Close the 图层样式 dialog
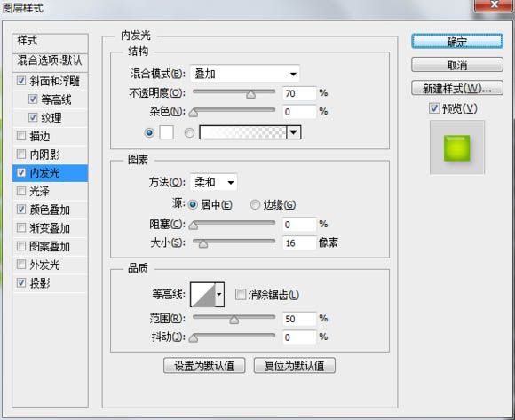515x420 pixels. [x=494, y=5]
